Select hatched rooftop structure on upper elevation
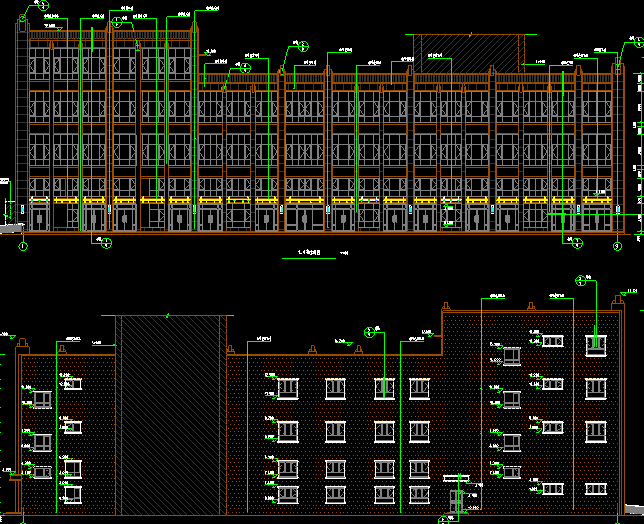This screenshot has width=644, height=524. click(x=469, y=54)
